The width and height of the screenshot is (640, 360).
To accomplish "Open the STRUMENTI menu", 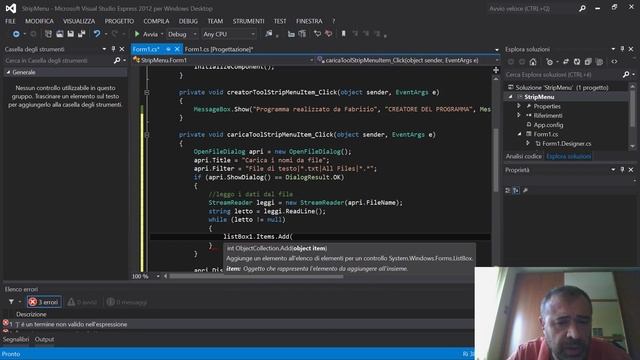I will 248,21.
